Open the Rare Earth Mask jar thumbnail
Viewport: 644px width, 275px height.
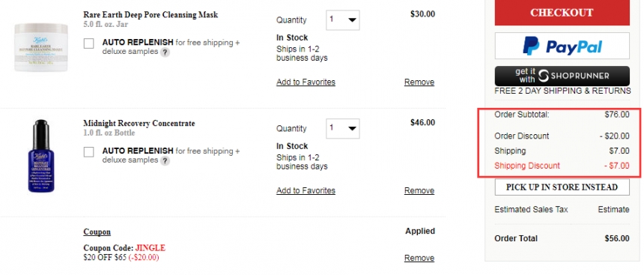pyautogui.click(x=41, y=47)
